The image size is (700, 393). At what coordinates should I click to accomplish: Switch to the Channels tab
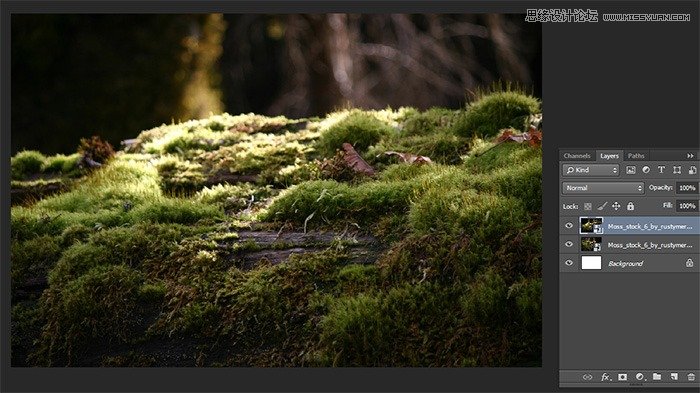click(x=577, y=156)
